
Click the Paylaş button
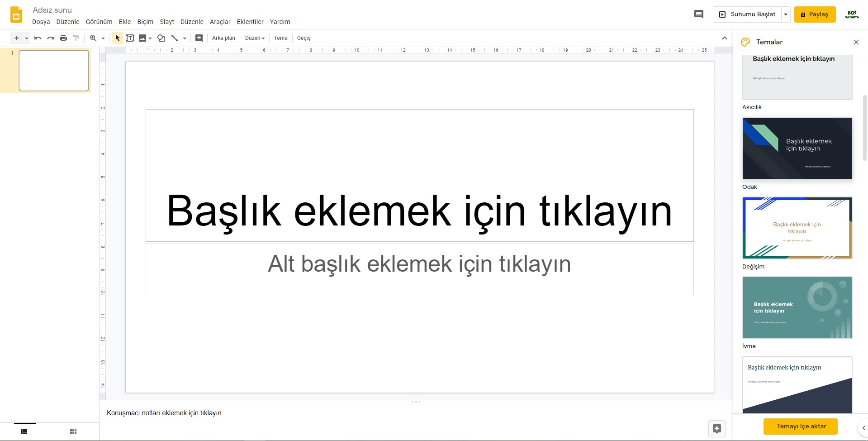(x=815, y=14)
